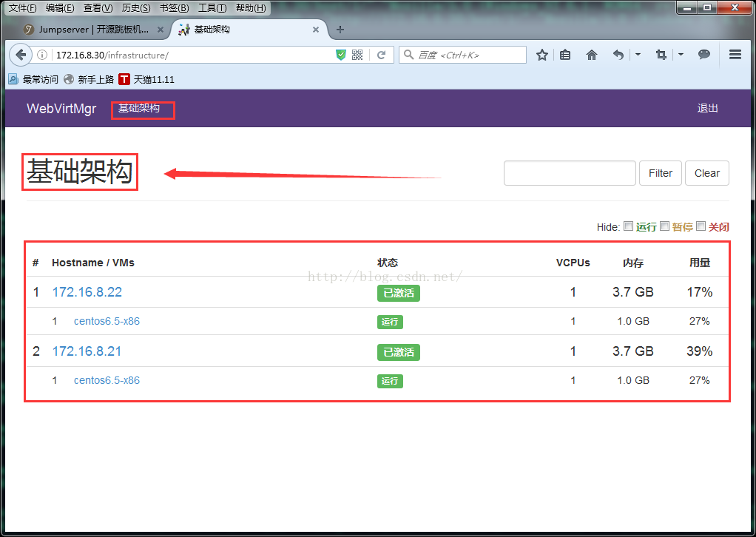Open host 172.16.8.22
The height and width of the screenshot is (537, 756).
87,292
